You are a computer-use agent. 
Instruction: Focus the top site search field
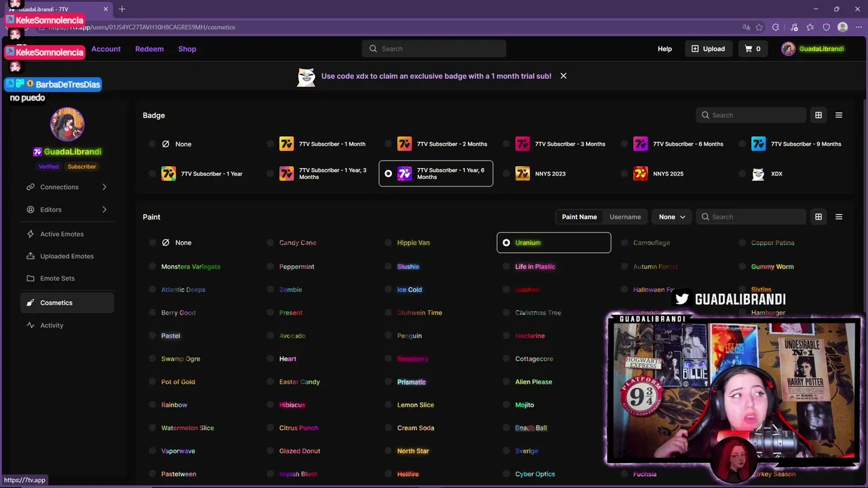(x=434, y=49)
